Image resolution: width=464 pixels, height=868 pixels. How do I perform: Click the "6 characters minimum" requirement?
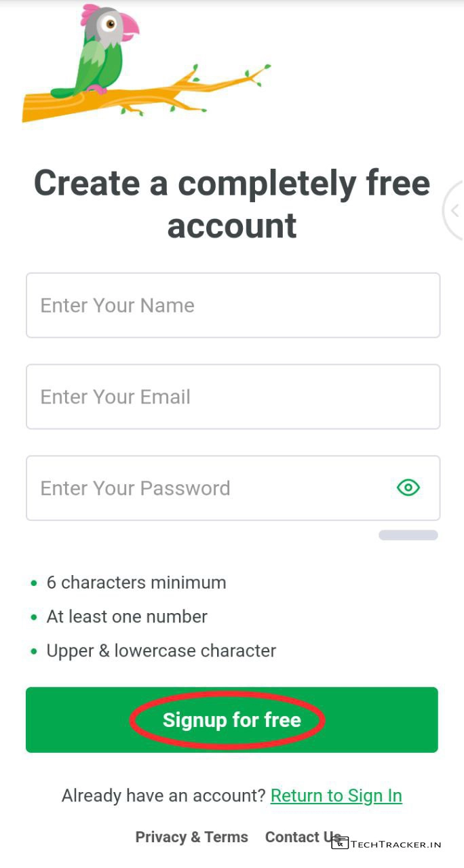tap(136, 583)
